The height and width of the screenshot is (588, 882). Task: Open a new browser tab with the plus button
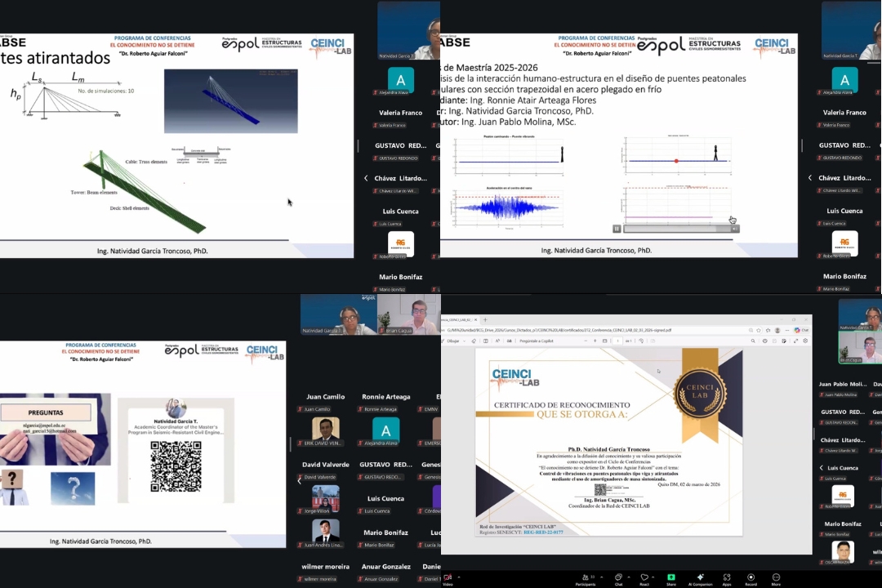(487, 319)
